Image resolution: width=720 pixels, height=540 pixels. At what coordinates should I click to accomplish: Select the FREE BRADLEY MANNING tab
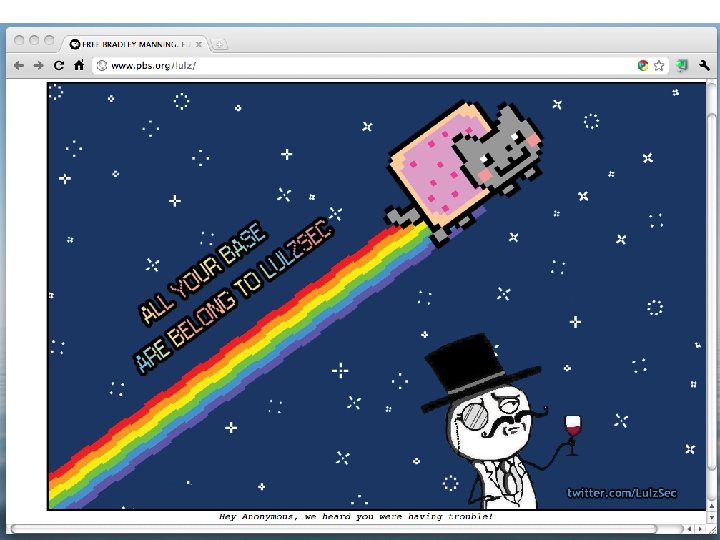[134, 44]
